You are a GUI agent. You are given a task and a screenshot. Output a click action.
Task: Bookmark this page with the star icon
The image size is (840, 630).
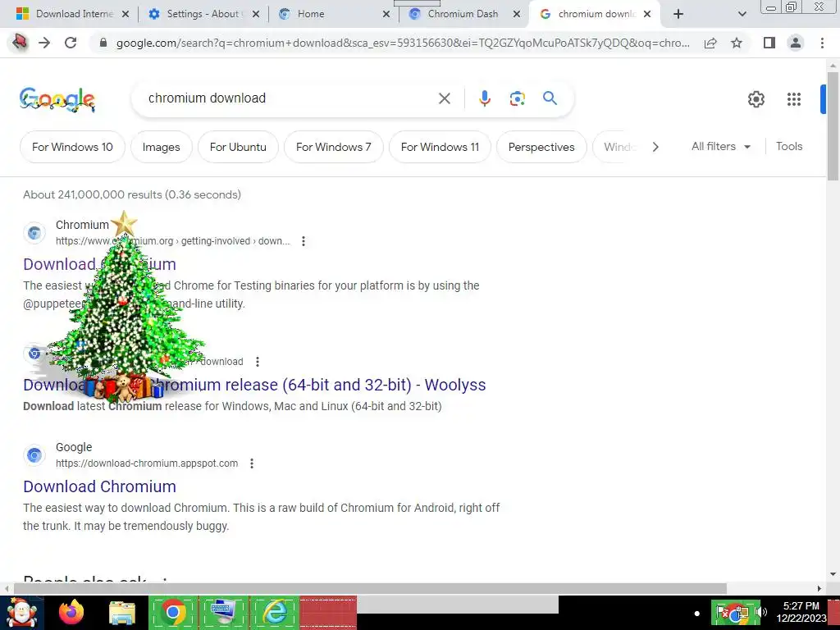point(737,43)
